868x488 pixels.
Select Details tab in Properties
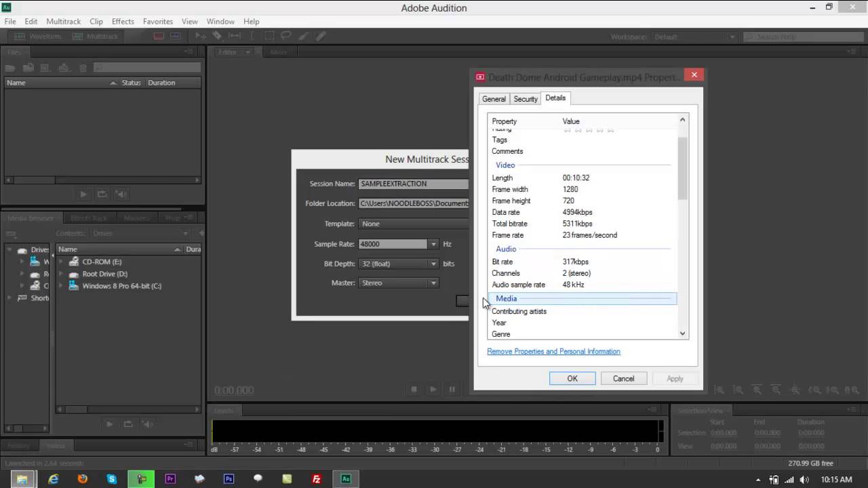point(555,98)
